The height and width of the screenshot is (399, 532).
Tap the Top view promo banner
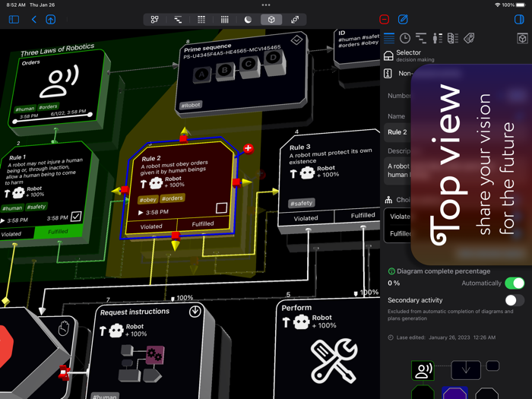472,164
